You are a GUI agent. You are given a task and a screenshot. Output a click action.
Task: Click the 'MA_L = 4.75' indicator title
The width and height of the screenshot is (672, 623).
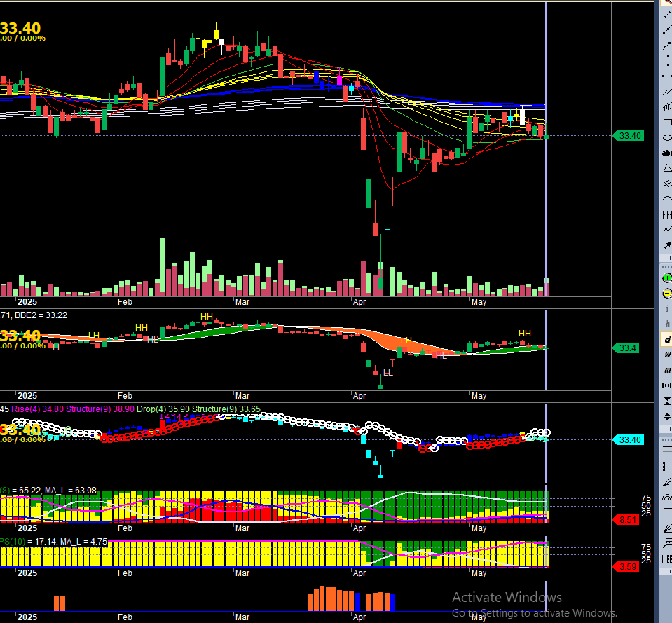pos(83,541)
